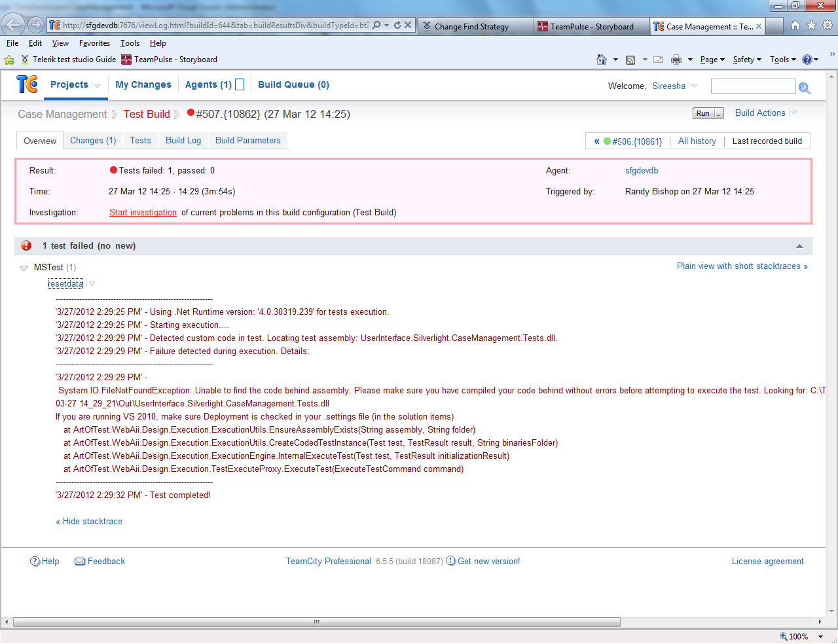Screen dimensions: 838x644
Task: Click the Read Mail icon in command bar
Action: 658,60
